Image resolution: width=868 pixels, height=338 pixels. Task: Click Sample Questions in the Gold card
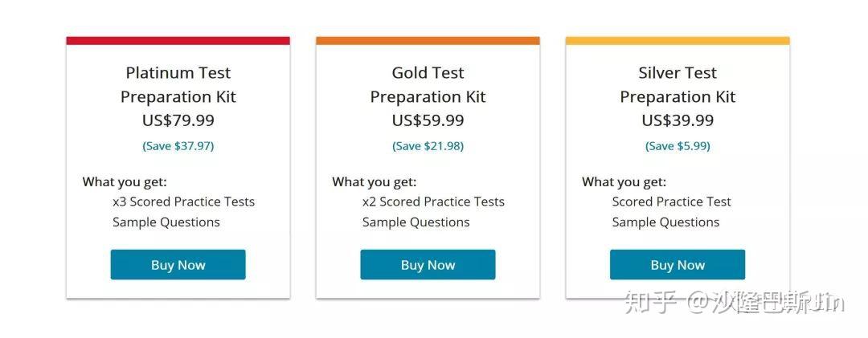coord(416,222)
